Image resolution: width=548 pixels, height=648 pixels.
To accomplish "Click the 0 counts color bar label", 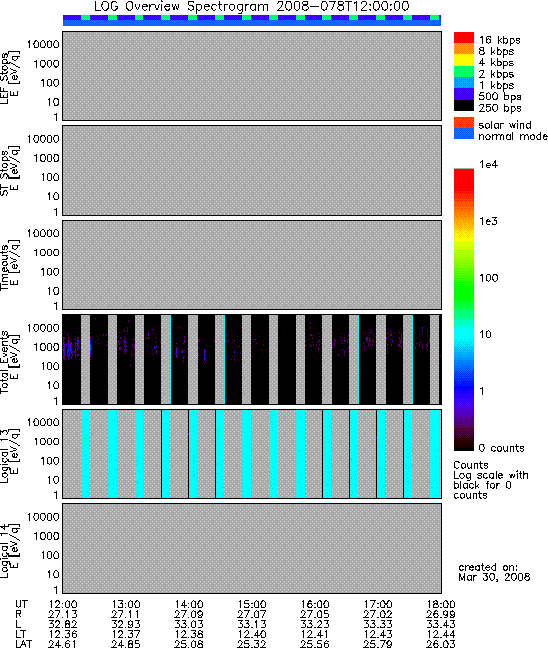I will point(501,448).
